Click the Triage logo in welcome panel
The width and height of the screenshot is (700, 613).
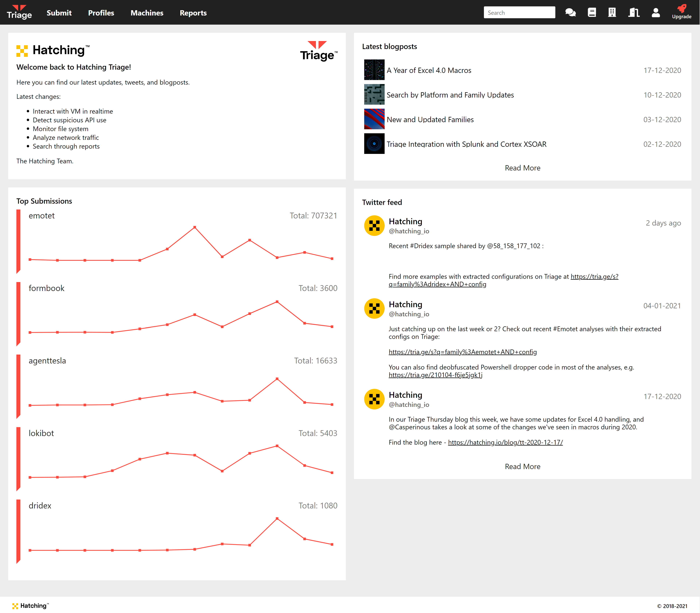pyautogui.click(x=318, y=51)
